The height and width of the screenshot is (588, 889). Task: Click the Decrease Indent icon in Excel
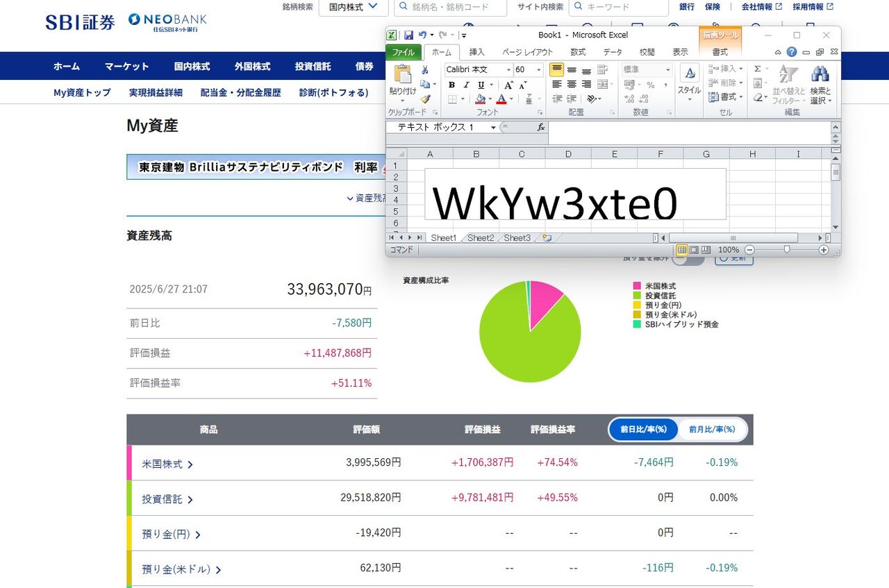point(557,99)
